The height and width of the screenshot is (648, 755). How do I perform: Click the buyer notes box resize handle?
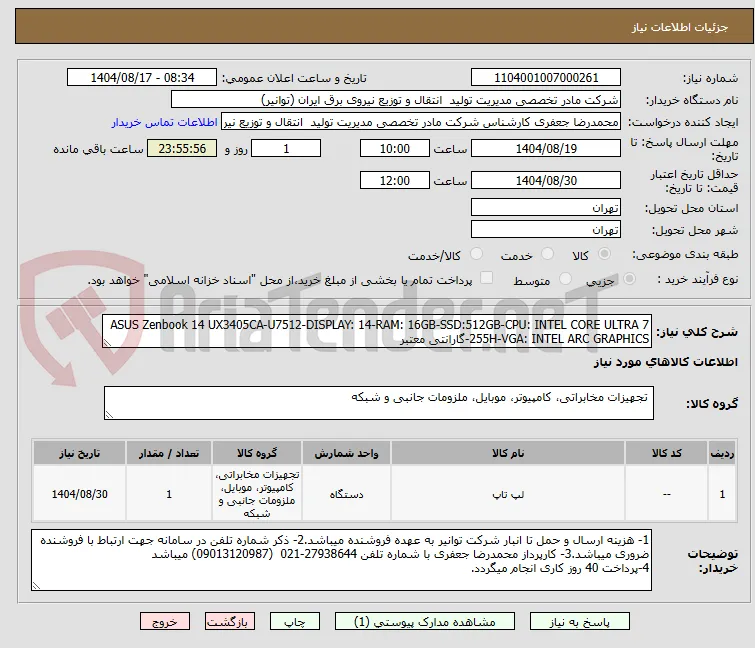coord(37,585)
